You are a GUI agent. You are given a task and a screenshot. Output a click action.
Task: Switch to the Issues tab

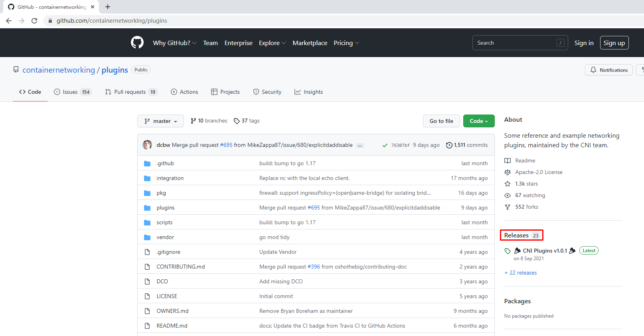[x=73, y=92]
